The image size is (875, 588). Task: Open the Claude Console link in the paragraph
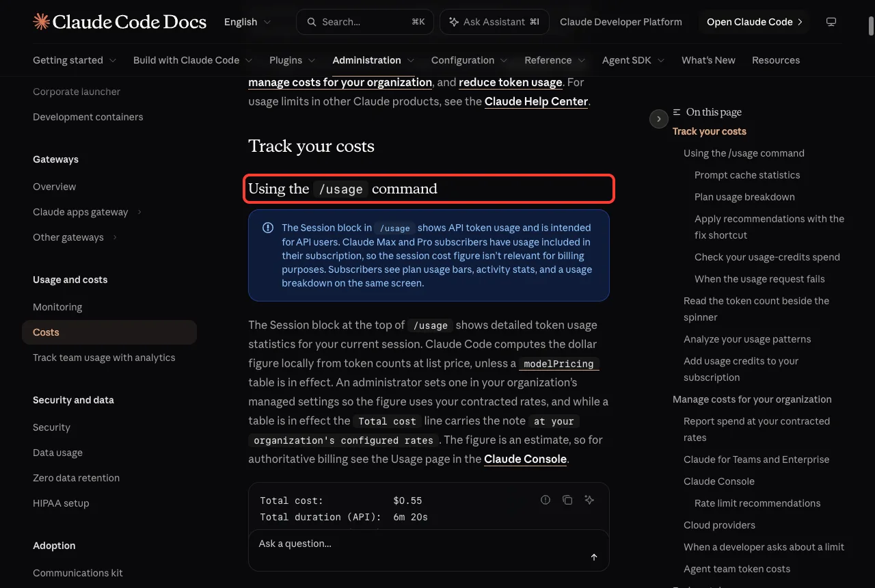point(525,459)
